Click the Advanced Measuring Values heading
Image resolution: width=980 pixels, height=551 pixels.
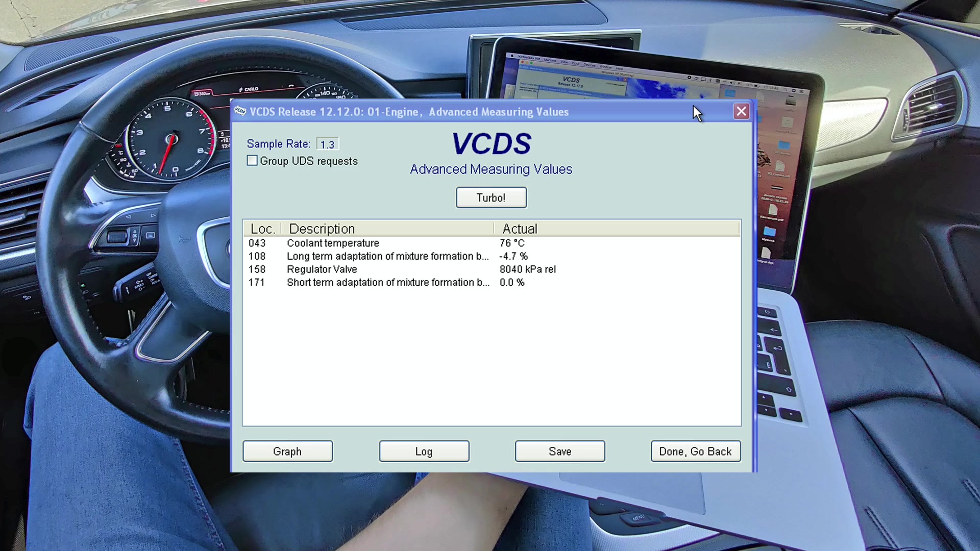pyautogui.click(x=491, y=169)
